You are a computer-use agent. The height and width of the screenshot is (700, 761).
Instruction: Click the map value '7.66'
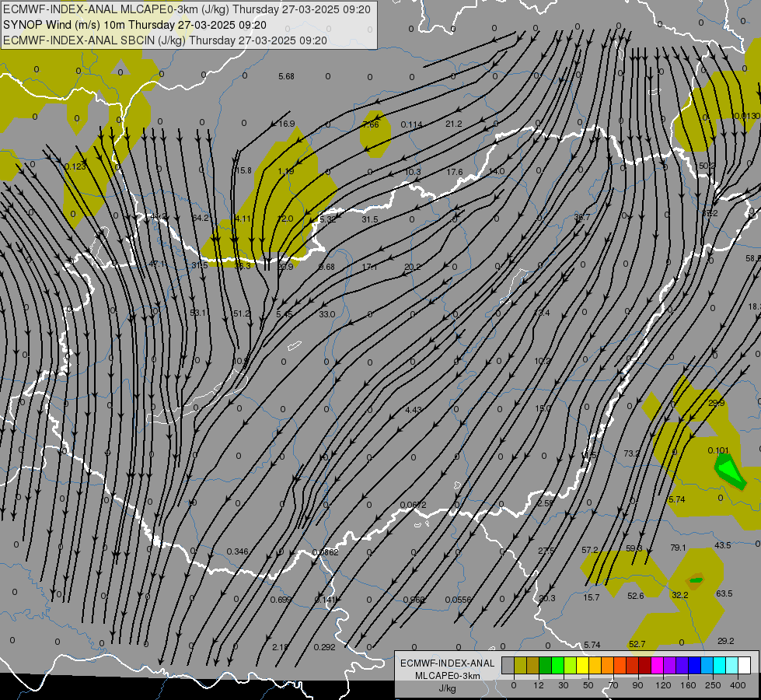tap(370, 125)
